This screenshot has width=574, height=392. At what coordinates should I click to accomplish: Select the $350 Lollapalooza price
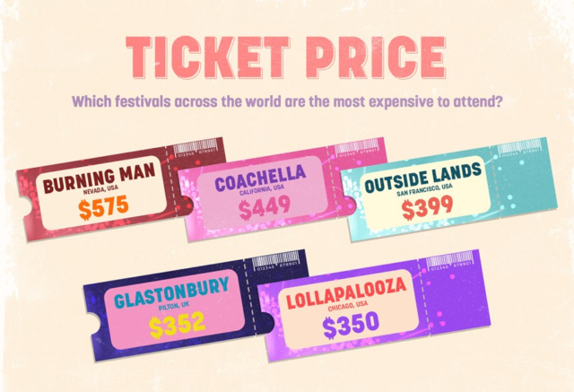[x=351, y=325]
